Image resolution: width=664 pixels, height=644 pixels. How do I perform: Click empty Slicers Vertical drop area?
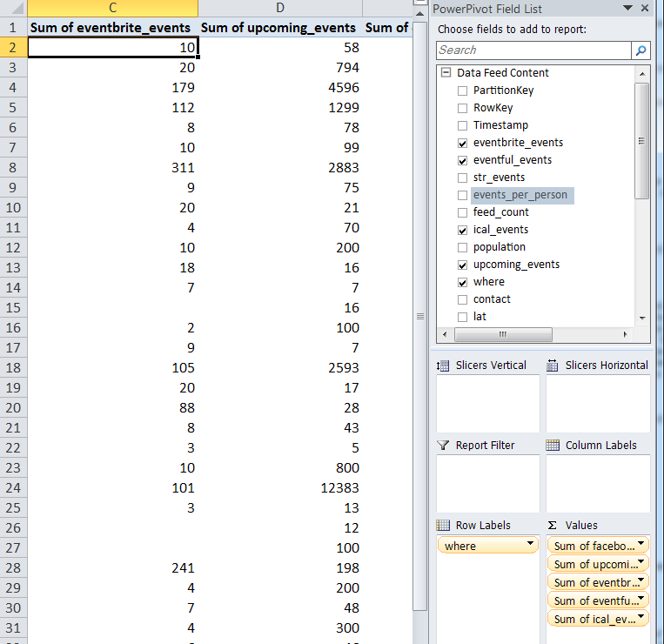pyautogui.click(x=488, y=404)
